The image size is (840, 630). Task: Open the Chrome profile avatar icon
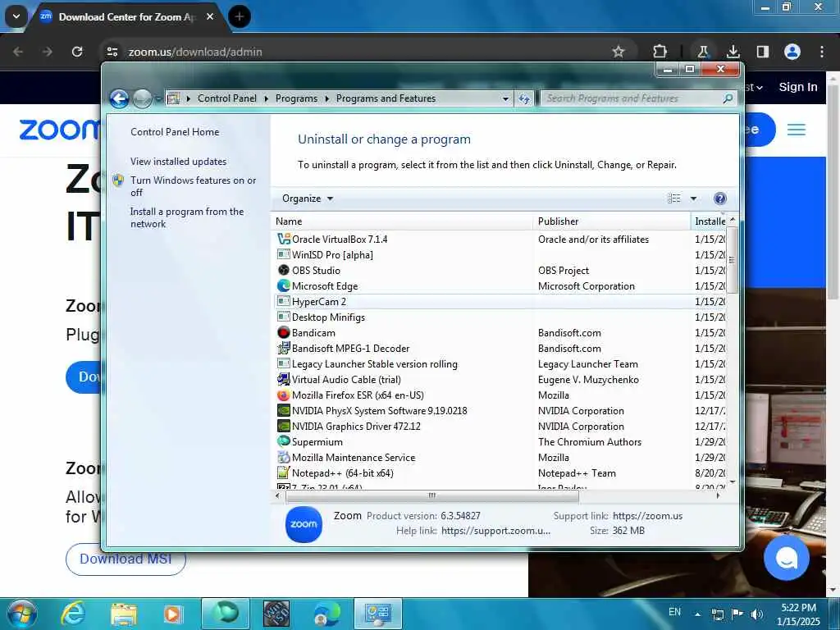click(x=792, y=52)
